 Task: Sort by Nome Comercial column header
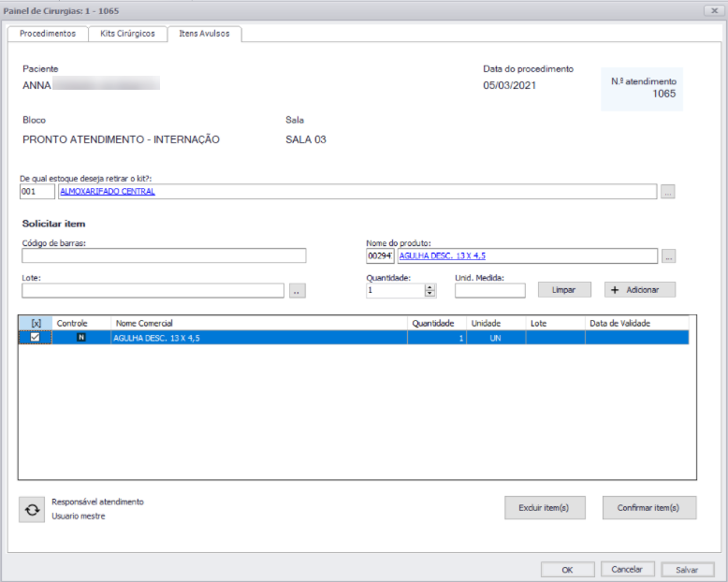click(259, 323)
